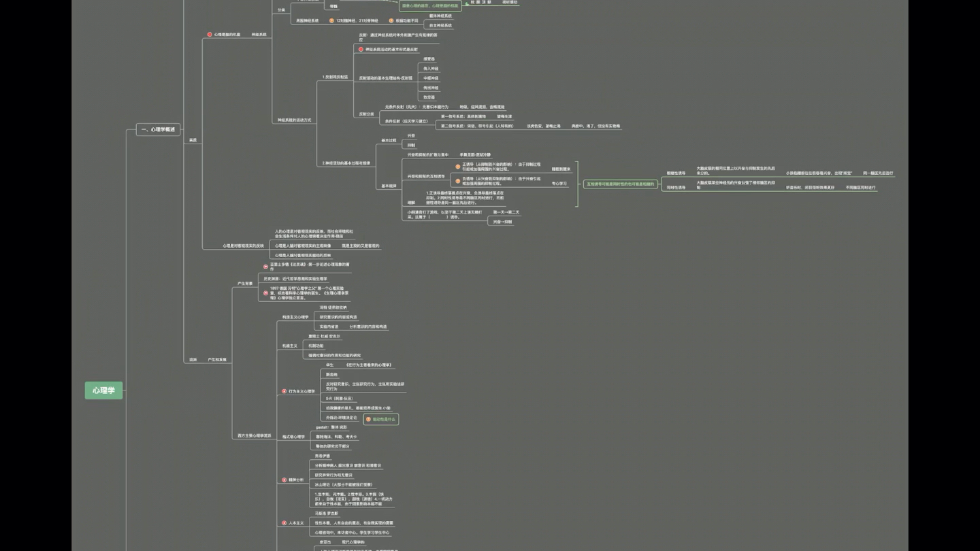Select the 流派 branch node

click(x=193, y=359)
